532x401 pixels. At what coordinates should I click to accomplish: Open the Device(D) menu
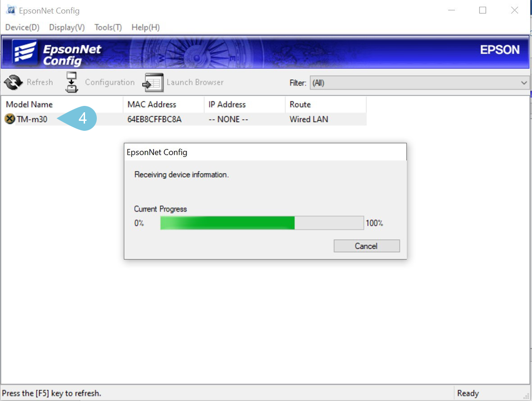22,28
